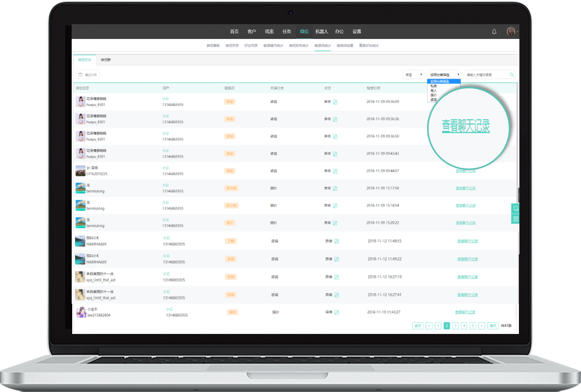581x392 pixels.
Task: Click the next page arrow
Action: [x=482, y=326]
